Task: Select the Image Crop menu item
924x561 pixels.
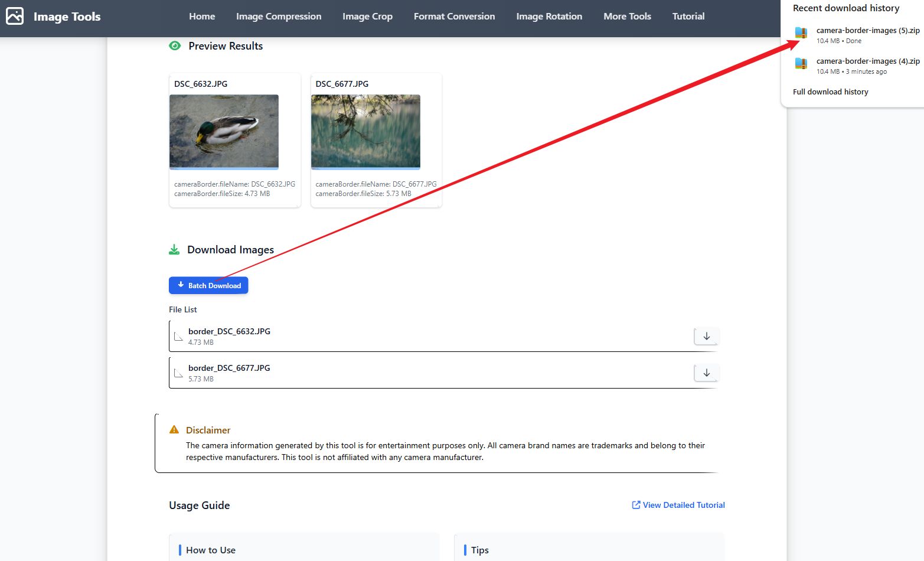Action: pyautogui.click(x=367, y=17)
